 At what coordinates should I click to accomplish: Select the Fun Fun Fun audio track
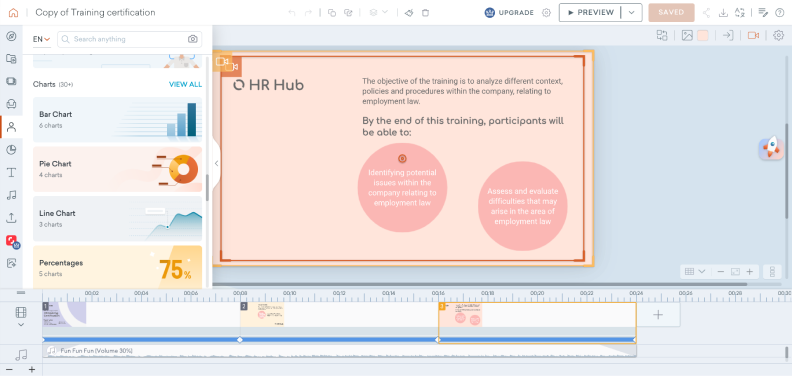coord(339,350)
